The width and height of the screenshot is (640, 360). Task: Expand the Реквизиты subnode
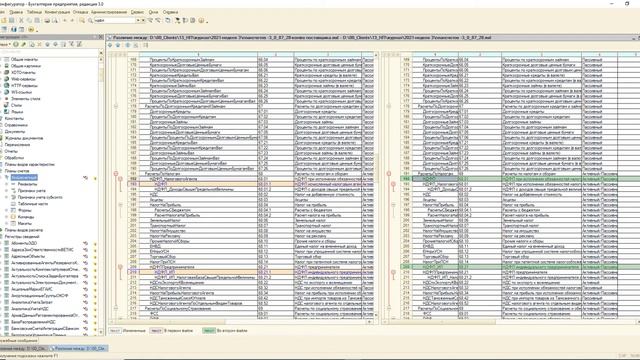[7, 184]
